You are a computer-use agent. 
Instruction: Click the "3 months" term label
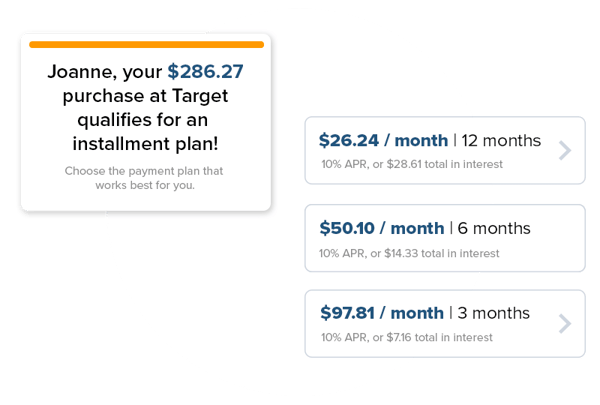pyautogui.click(x=494, y=313)
